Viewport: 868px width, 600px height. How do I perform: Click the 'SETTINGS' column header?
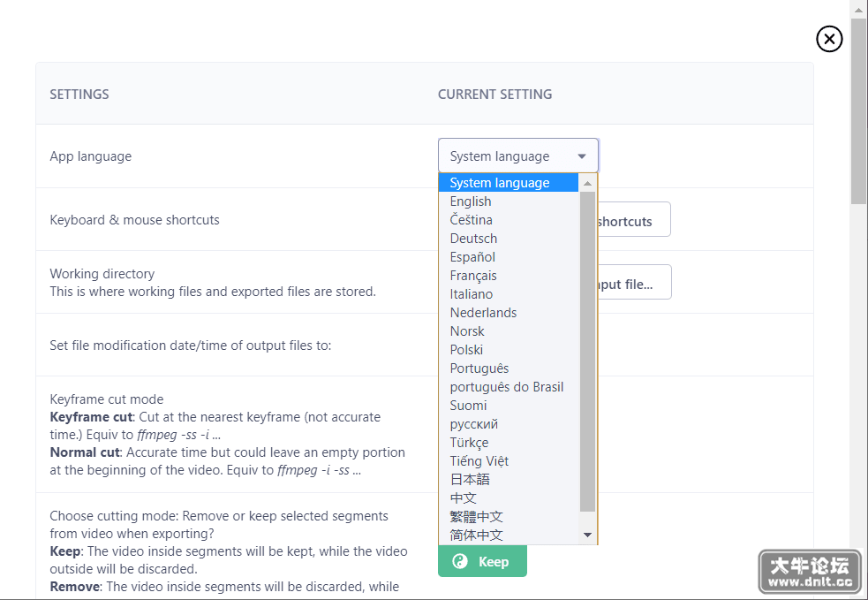[79, 95]
